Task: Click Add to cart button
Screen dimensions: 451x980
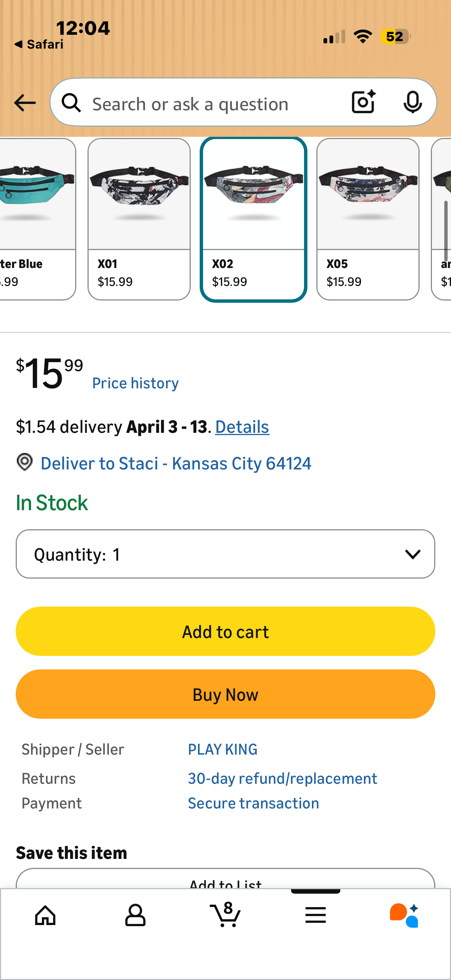Action: 225,631
